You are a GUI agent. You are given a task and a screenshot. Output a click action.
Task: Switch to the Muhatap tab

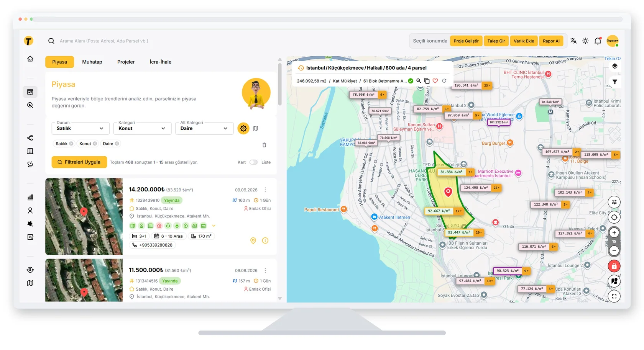pos(92,62)
